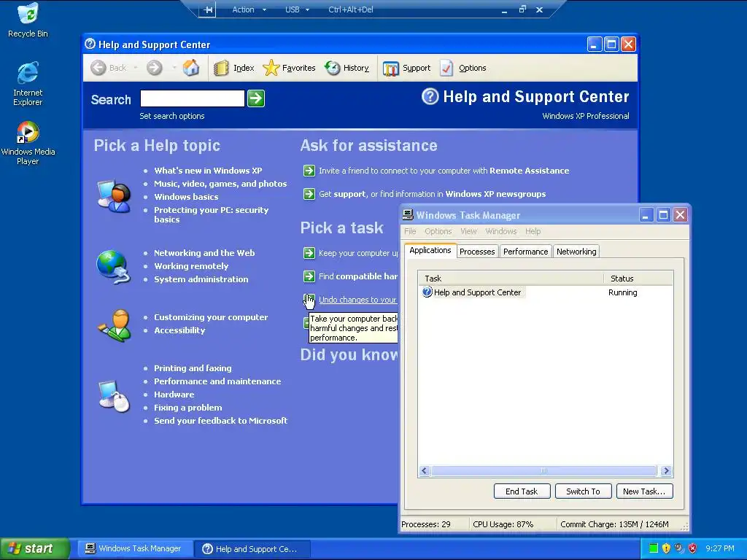Open the File menu in Task Manager
This screenshot has height=560, width=747.
pyautogui.click(x=410, y=231)
